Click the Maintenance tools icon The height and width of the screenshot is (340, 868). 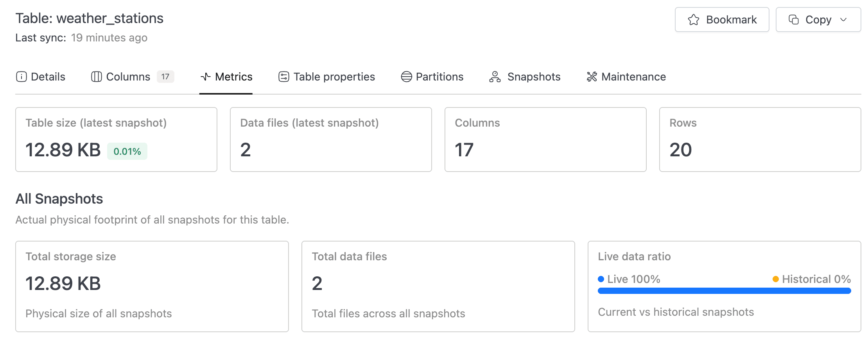pyautogui.click(x=592, y=77)
